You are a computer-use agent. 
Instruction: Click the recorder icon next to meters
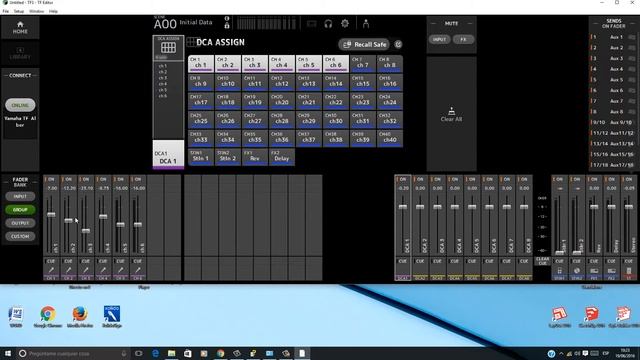coord(311,24)
